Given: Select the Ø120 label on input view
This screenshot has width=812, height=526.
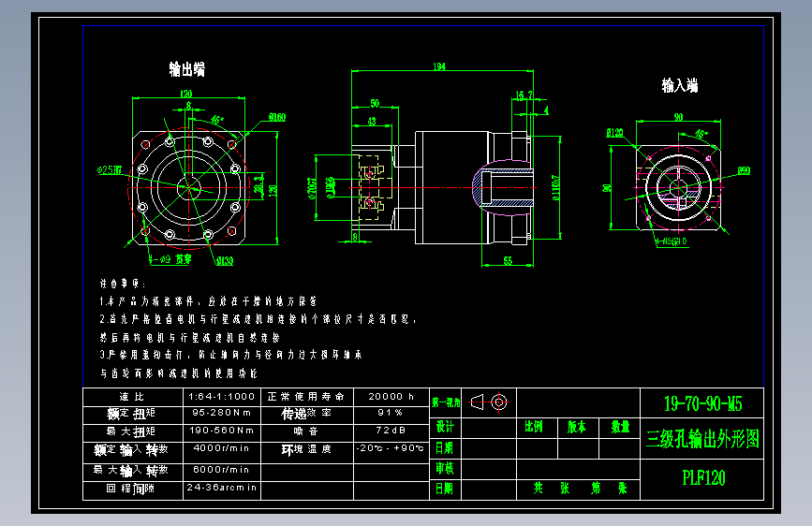Looking at the screenshot, I should [x=614, y=133].
